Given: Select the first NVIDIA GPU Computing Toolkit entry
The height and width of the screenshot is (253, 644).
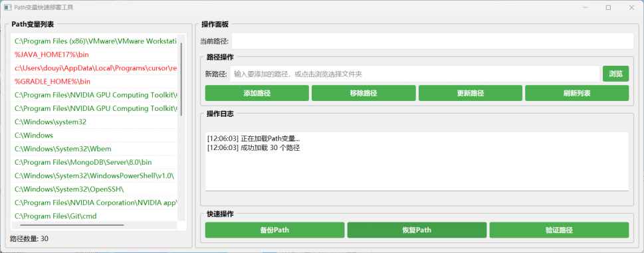Looking at the screenshot, I should [x=95, y=95].
